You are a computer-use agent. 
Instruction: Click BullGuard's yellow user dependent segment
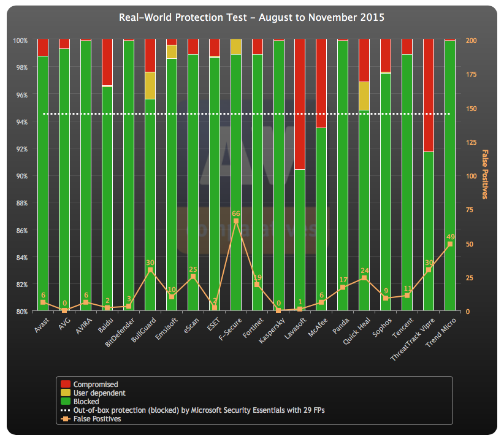click(150, 85)
